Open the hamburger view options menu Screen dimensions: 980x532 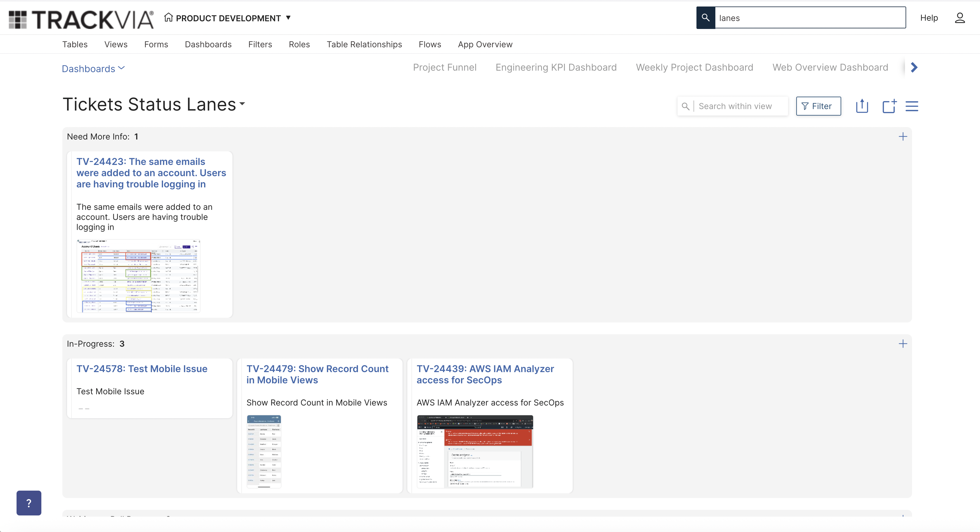[912, 106]
